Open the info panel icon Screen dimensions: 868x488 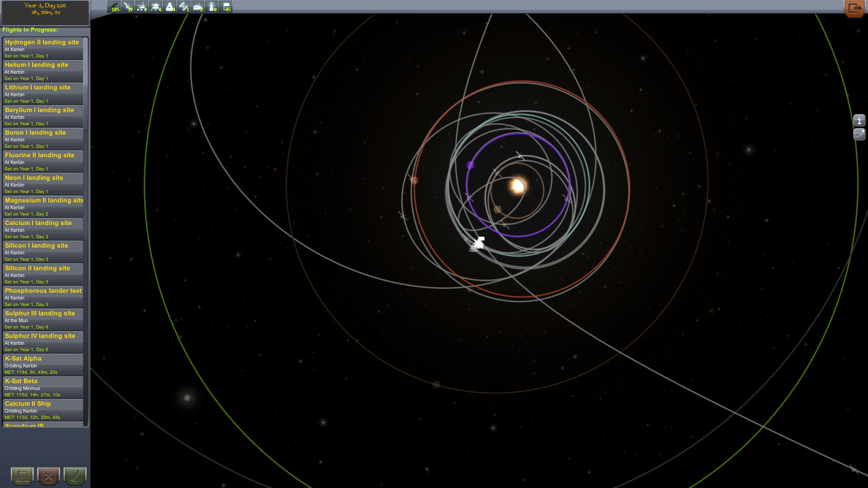point(859,120)
